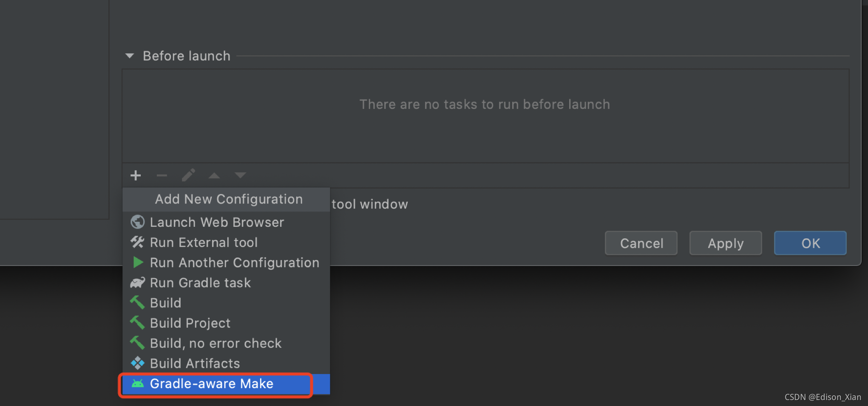Image resolution: width=868 pixels, height=406 pixels.
Task: Collapse the Before launch section
Action: pos(129,56)
